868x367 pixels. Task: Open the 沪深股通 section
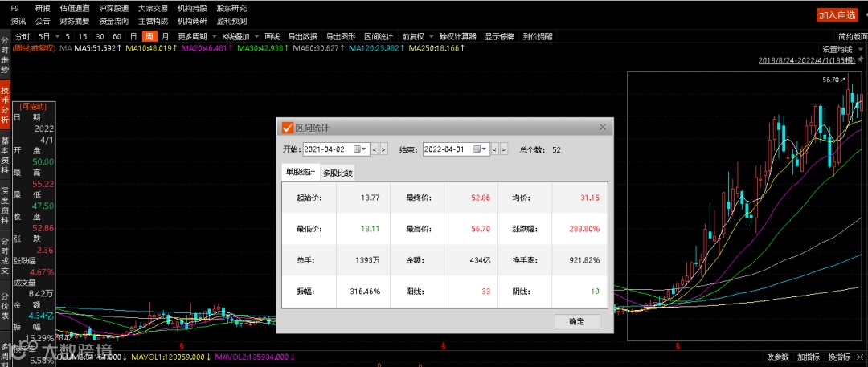(114, 8)
